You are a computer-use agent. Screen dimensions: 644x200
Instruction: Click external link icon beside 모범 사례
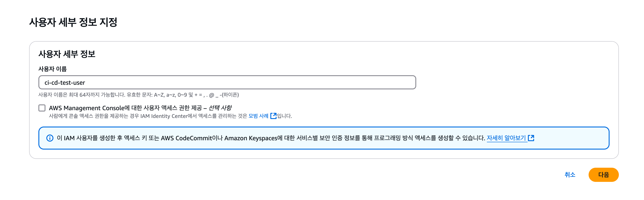[273, 116]
